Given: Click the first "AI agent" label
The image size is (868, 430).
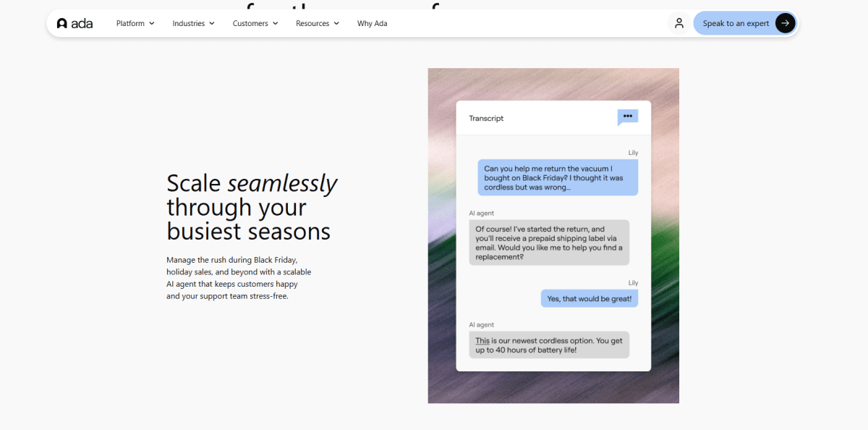Looking at the screenshot, I should pyautogui.click(x=482, y=213).
